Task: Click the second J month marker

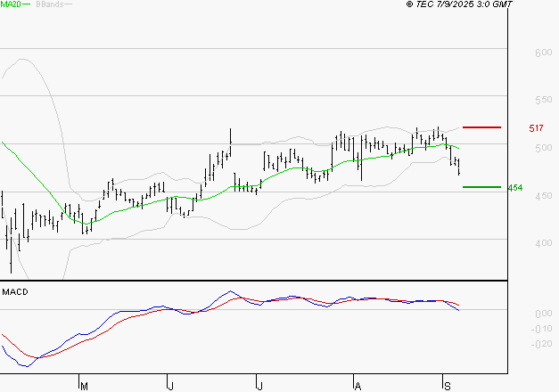Action: click(260, 387)
